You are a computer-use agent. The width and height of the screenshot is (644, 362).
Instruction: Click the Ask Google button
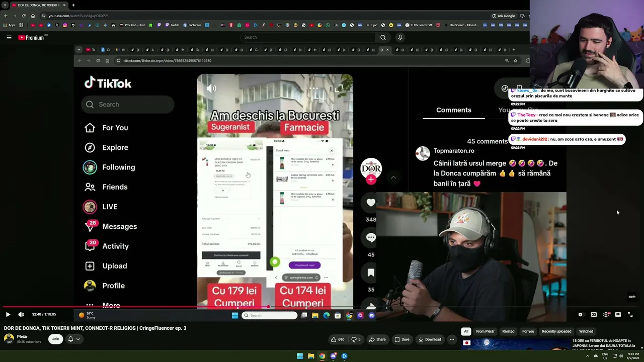[x=504, y=16]
